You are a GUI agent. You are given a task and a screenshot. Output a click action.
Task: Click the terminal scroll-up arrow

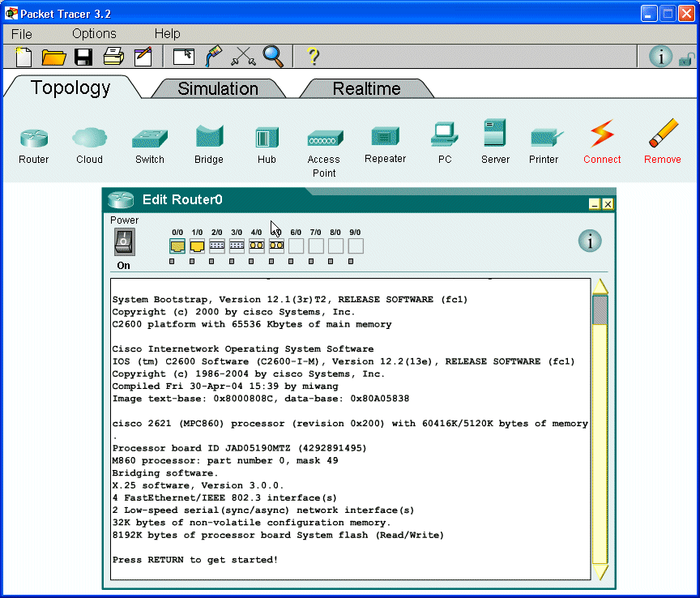(x=600, y=287)
